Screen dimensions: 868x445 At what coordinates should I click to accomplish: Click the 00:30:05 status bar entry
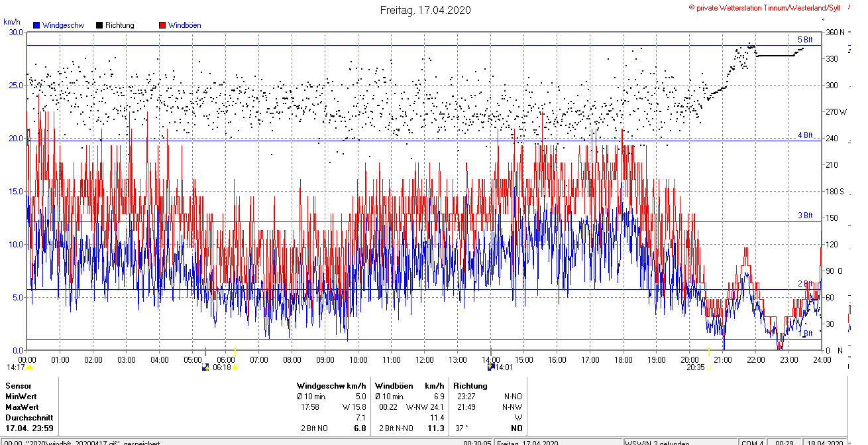(x=477, y=442)
